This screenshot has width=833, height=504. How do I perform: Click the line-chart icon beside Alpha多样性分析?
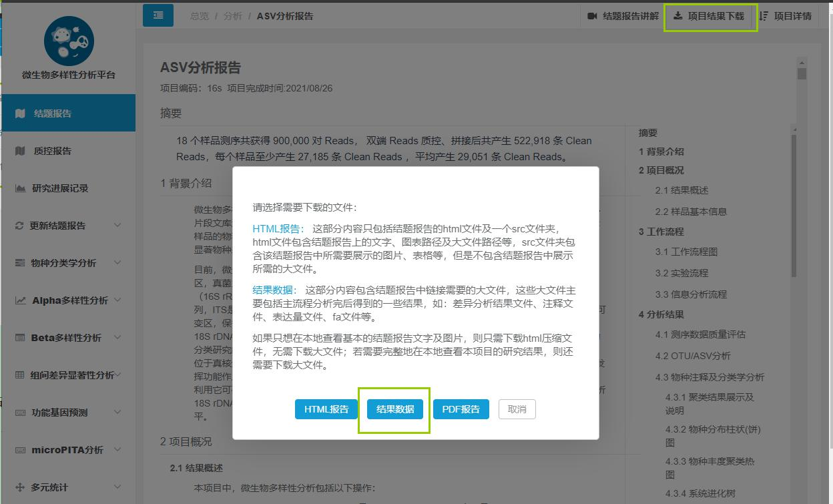point(20,300)
